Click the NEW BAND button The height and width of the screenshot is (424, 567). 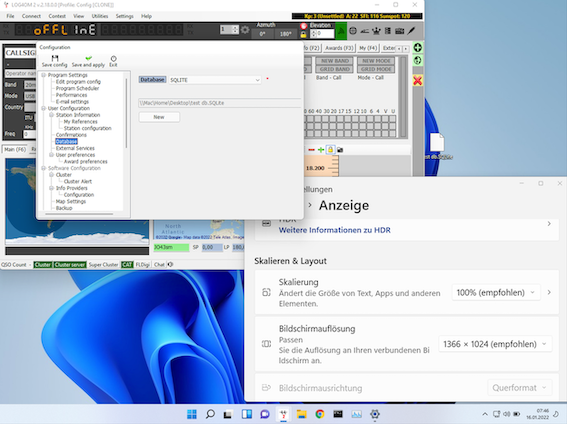[x=335, y=61]
